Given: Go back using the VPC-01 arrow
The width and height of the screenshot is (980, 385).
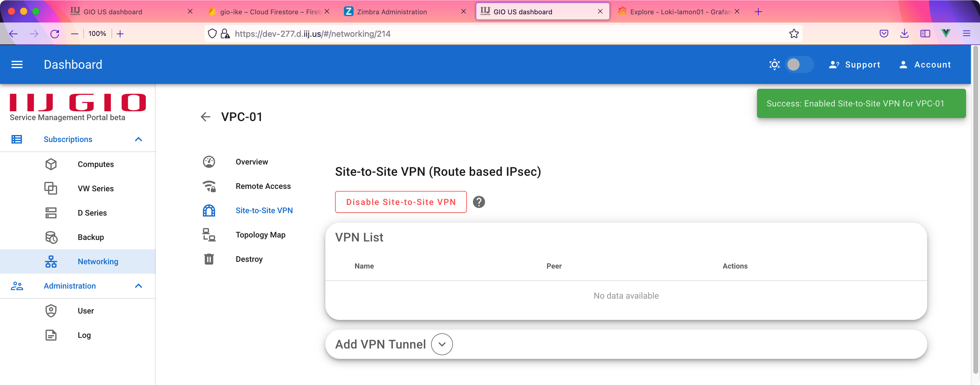Looking at the screenshot, I should click(205, 116).
